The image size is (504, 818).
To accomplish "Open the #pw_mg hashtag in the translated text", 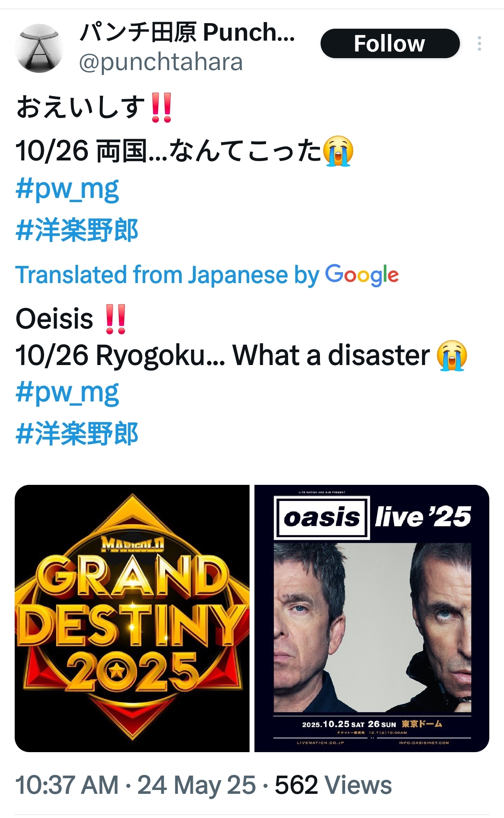I will [67, 393].
